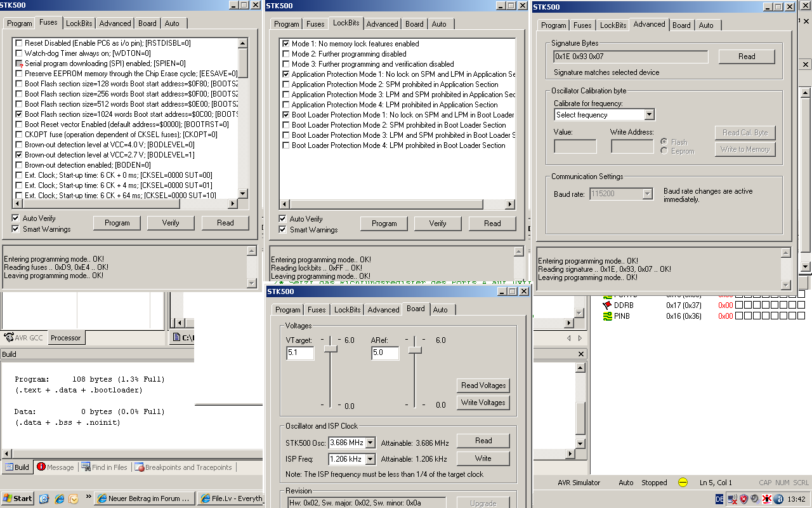Click right arrow of editor tab navigation

pyautogui.click(x=579, y=338)
